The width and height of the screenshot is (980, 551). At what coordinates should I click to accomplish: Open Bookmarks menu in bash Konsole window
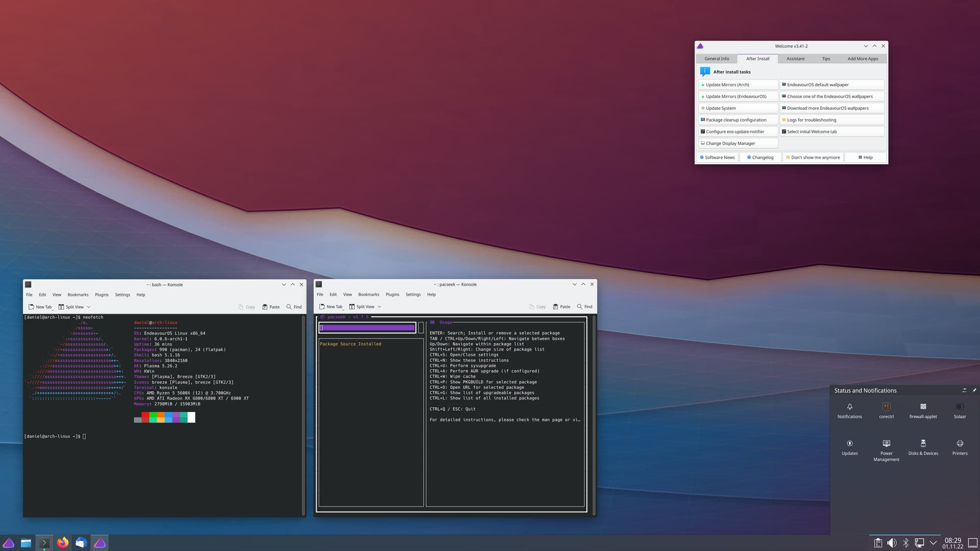pyautogui.click(x=78, y=295)
